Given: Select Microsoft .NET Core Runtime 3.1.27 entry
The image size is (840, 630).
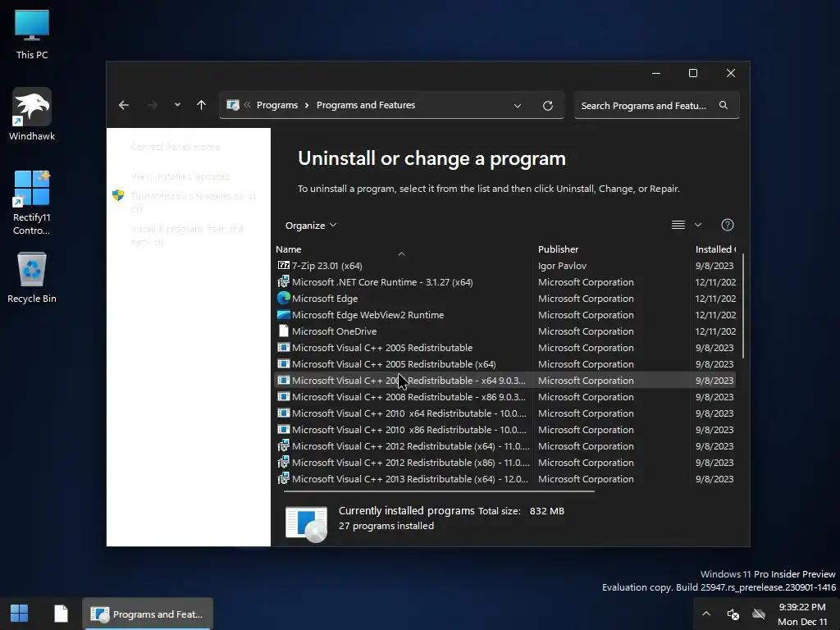Looking at the screenshot, I should [504, 282].
